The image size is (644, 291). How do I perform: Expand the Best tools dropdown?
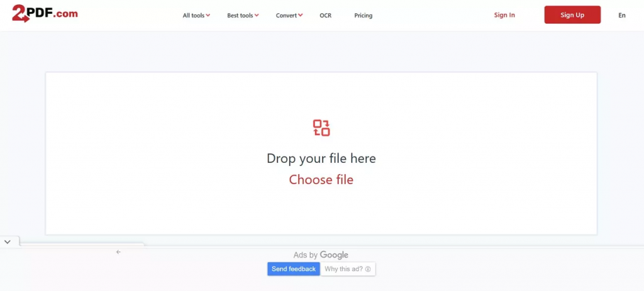pyautogui.click(x=243, y=16)
